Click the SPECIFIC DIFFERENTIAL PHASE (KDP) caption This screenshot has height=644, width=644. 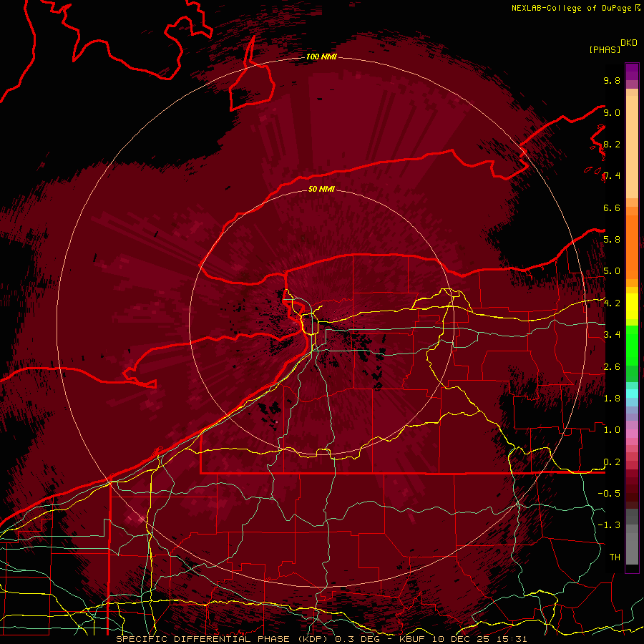pyautogui.click(x=223, y=639)
